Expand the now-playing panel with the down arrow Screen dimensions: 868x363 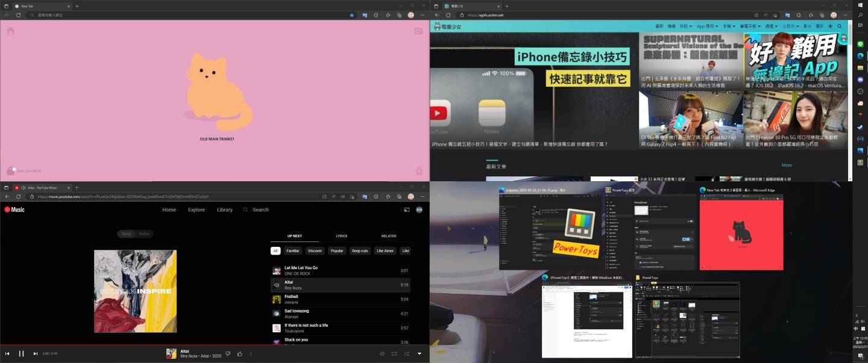420,354
